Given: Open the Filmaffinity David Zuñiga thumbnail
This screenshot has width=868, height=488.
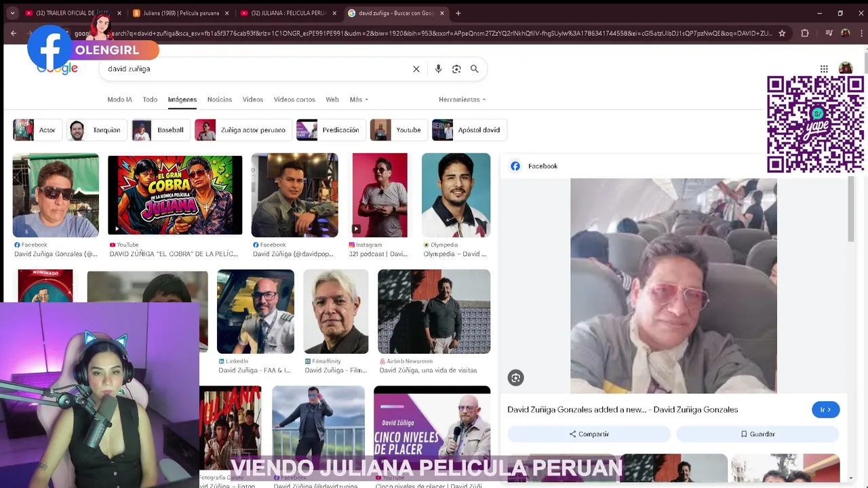Looking at the screenshot, I should (x=336, y=312).
